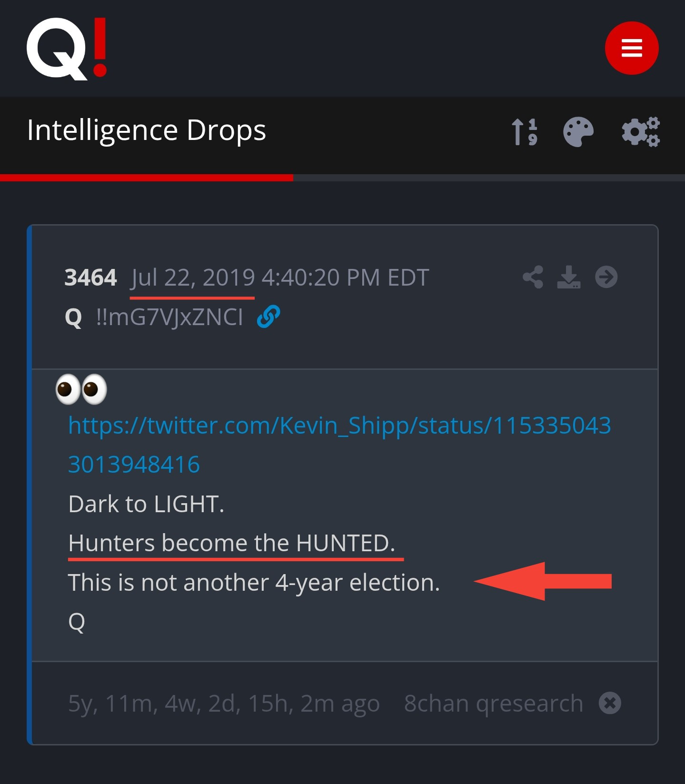Viewport: 685px width, 784px height.
Task: Toggle the sort order icon
Action: click(x=524, y=132)
